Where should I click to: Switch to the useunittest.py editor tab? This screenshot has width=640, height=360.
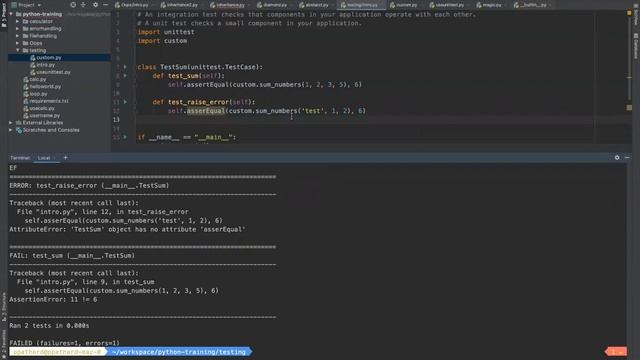point(447,5)
